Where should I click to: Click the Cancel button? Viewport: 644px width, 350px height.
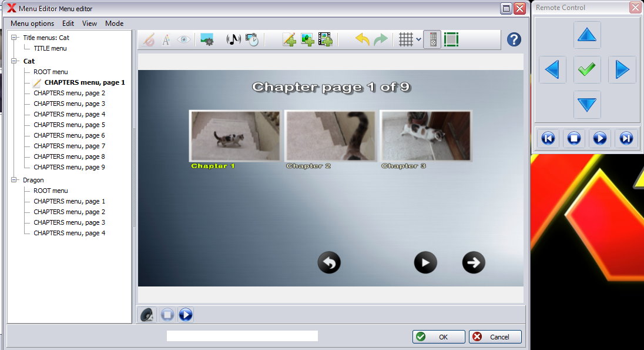click(495, 337)
